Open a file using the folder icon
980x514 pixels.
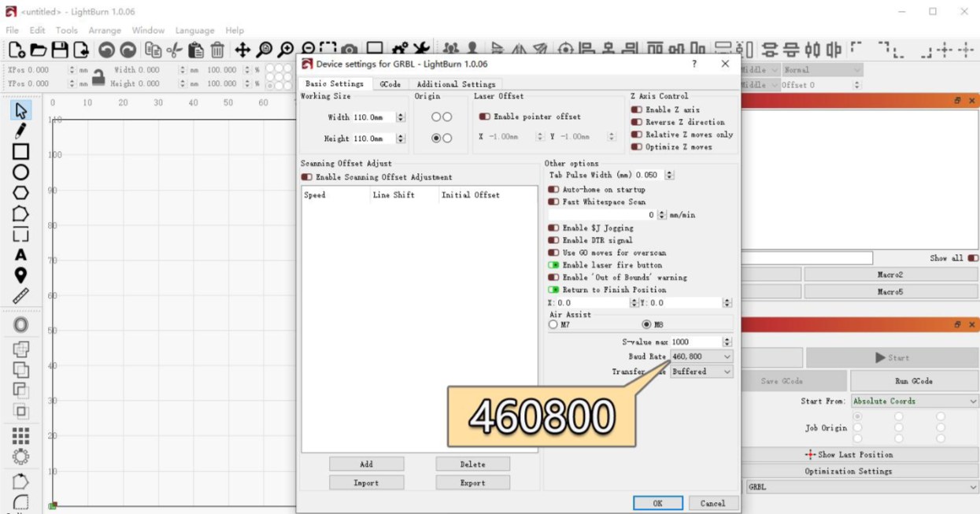(x=38, y=50)
